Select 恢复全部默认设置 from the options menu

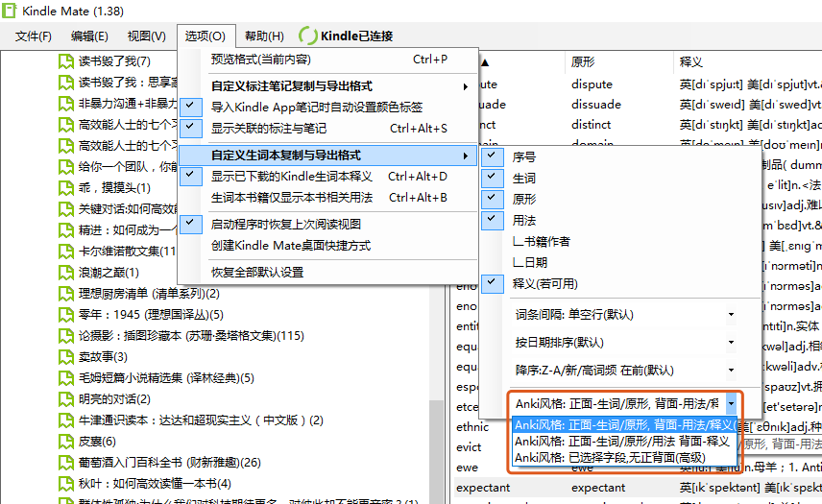(x=256, y=272)
